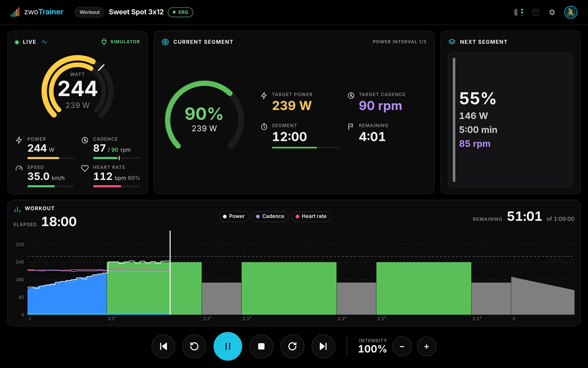Click the heart rate progress bar
588x368 pixels.
click(116, 186)
